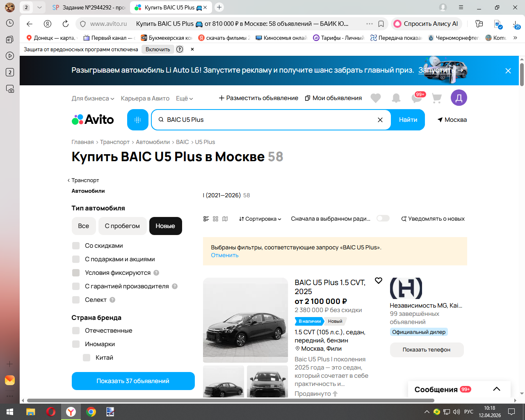Switch results to map view
This screenshot has height=420, width=525.
(225, 219)
